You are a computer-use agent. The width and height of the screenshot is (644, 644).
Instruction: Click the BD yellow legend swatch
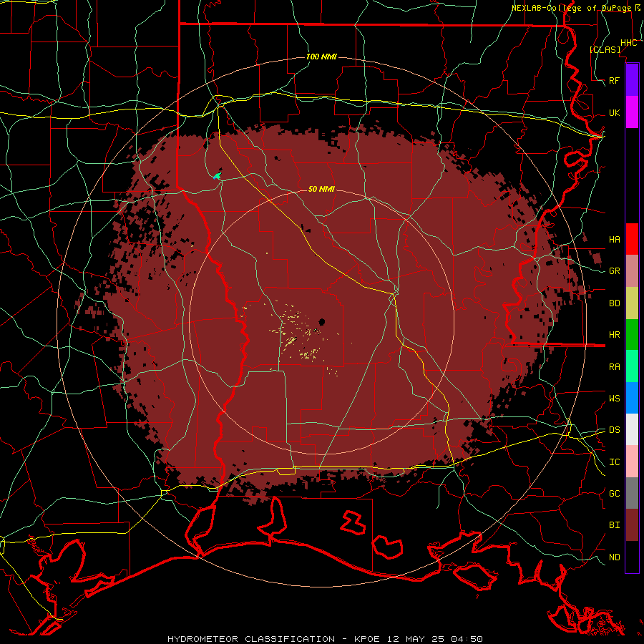(632, 303)
